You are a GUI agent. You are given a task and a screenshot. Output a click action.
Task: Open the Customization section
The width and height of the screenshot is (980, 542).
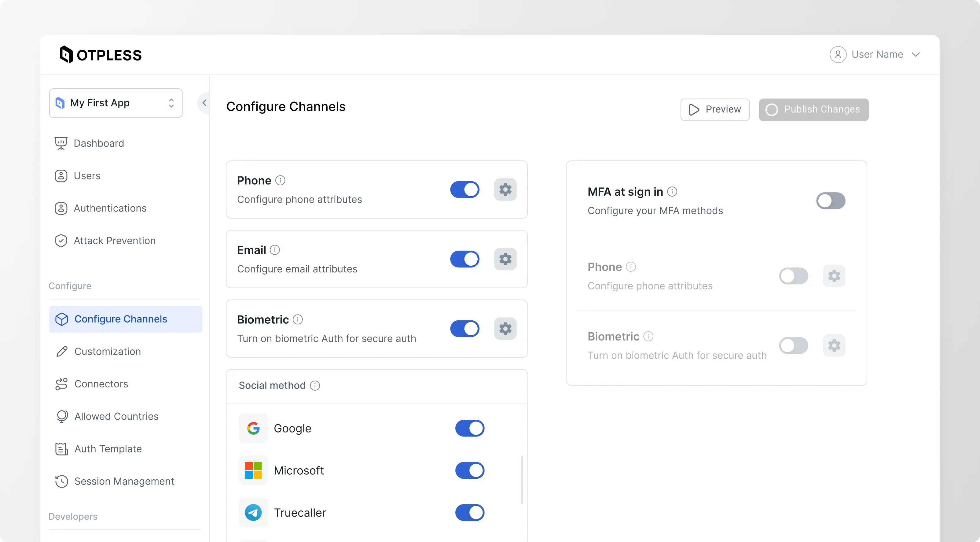point(108,351)
